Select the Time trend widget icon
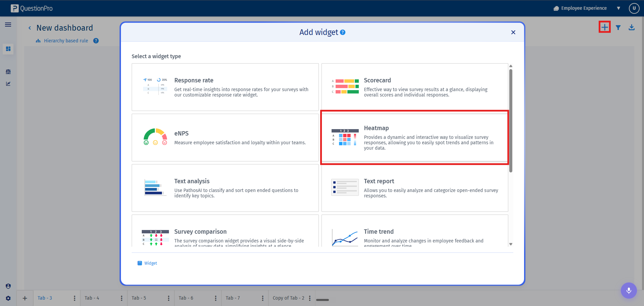The height and width of the screenshot is (306, 644). pyautogui.click(x=345, y=237)
